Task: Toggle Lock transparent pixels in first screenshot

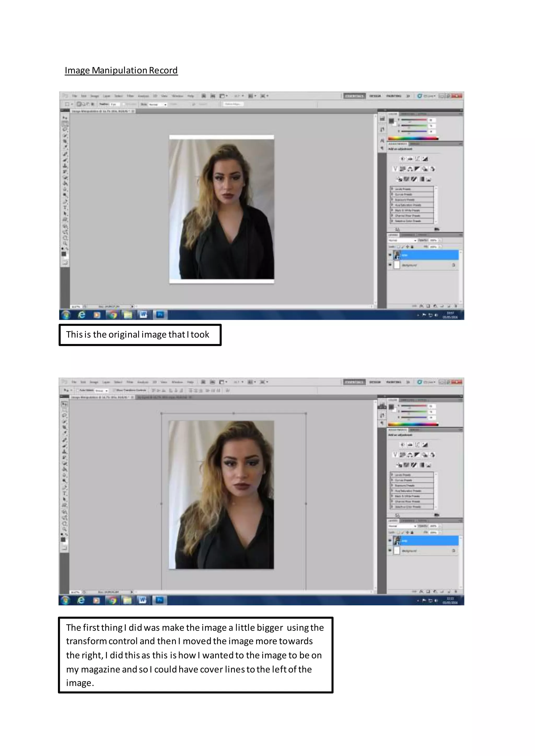Action: coord(399,247)
